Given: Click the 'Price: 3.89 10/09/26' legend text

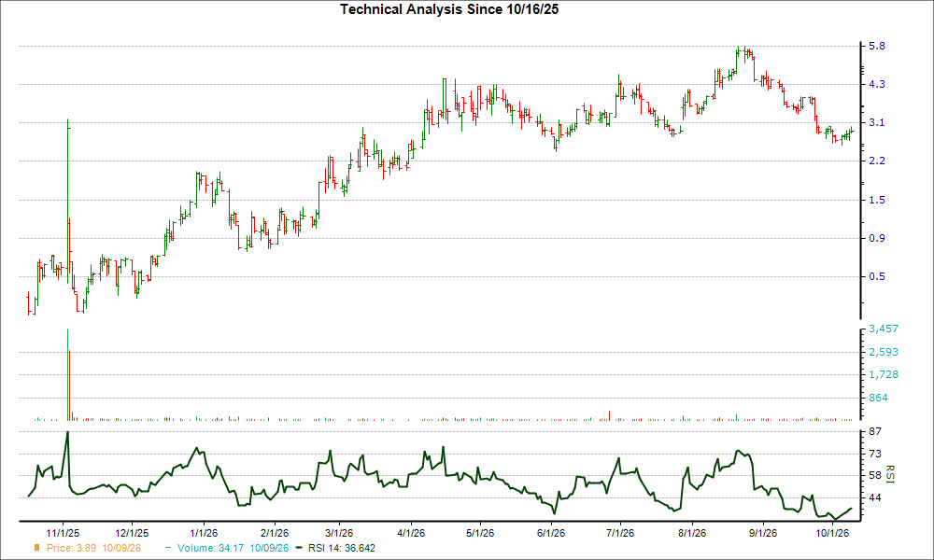Looking at the screenshot, I should pyautogui.click(x=93, y=548).
